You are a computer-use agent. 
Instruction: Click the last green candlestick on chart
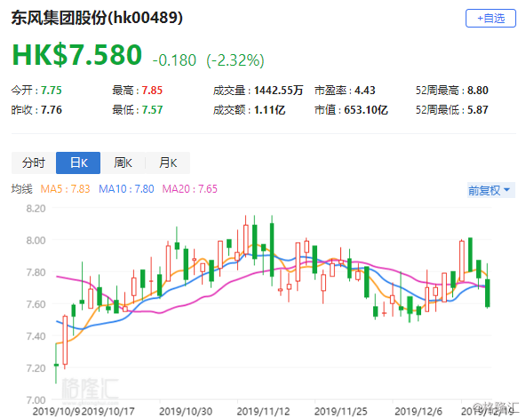coord(488,293)
